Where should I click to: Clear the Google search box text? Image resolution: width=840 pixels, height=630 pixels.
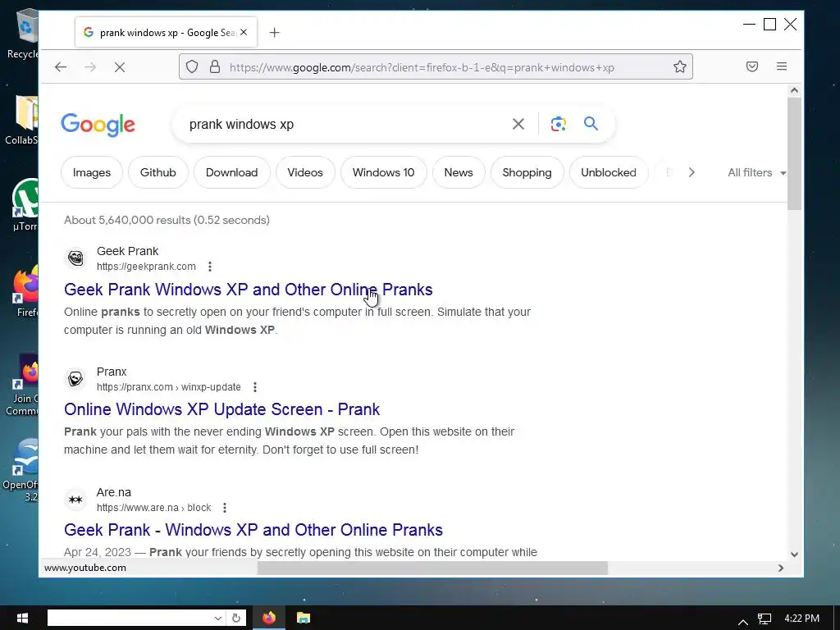pos(518,125)
